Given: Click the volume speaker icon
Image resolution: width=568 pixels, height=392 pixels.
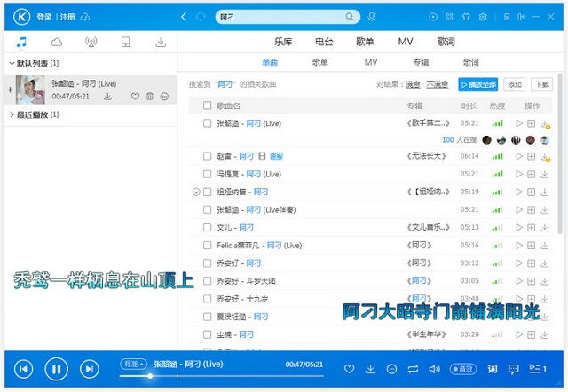Looking at the screenshot, I should [x=434, y=369].
